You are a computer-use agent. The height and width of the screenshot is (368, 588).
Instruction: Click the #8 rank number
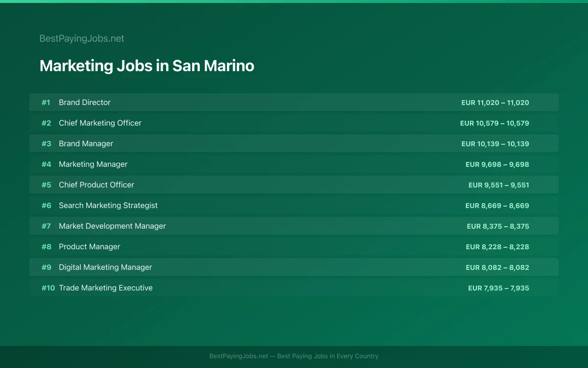46,247
